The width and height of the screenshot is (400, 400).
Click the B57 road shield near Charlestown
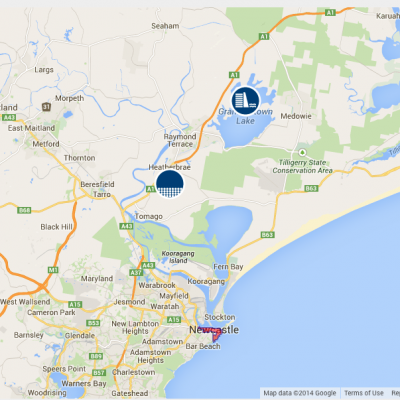pyautogui.click(x=99, y=373)
